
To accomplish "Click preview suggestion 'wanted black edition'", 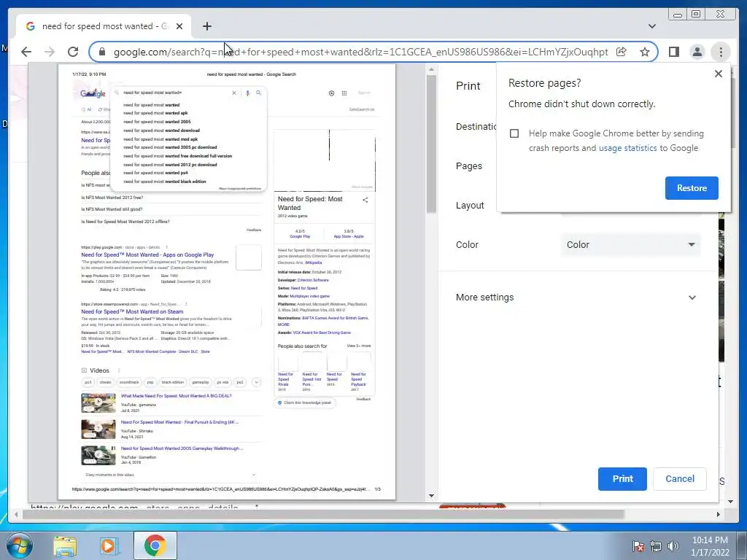I will pos(164,182).
